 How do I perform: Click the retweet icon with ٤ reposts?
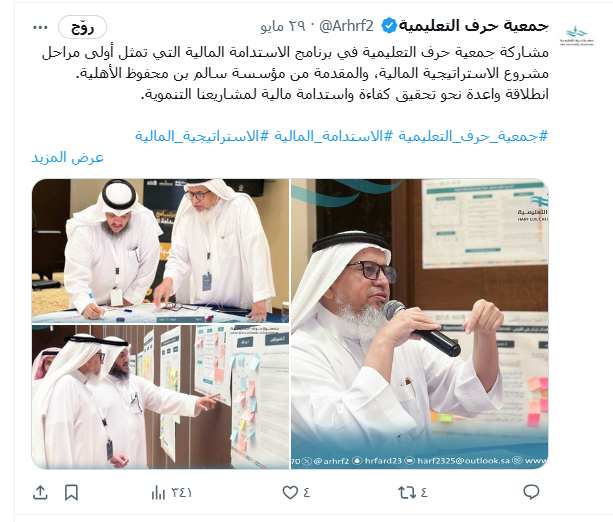pyautogui.click(x=407, y=492)
